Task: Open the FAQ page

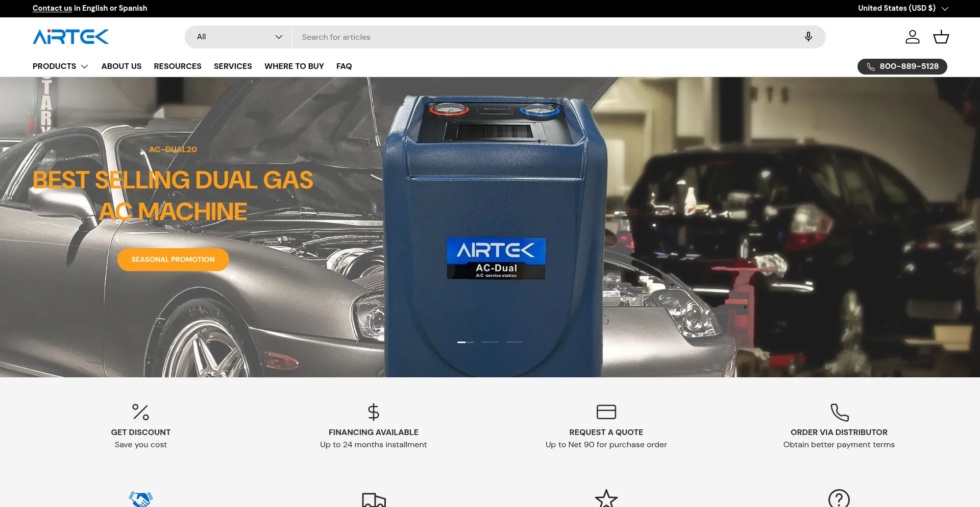Action: coord(344,66)
